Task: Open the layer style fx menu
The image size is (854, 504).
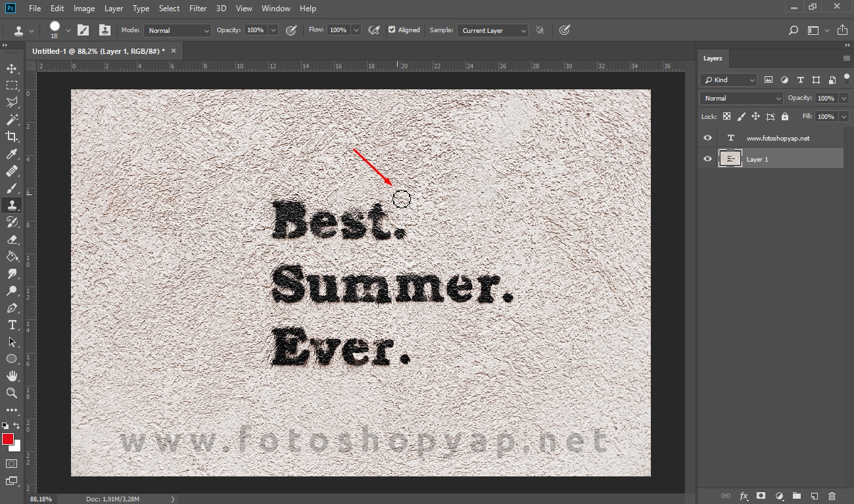Action: [744, 496]
